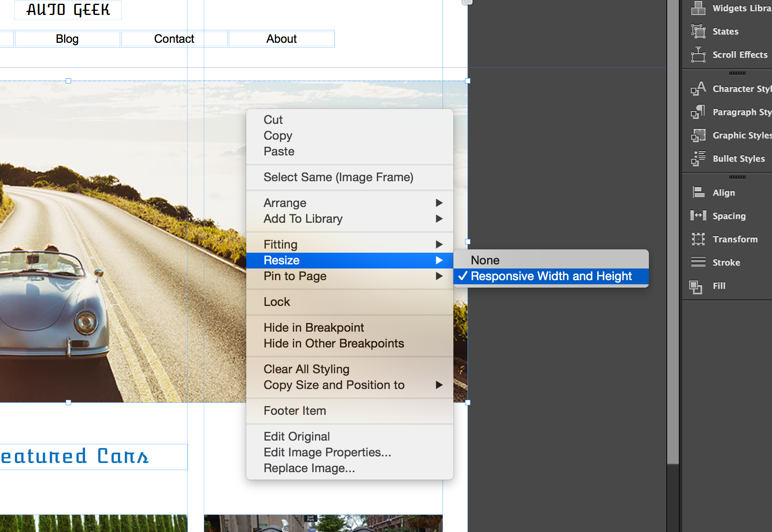Image resolution: width=772 pixels, height=532 pixels.
Task: Select the hedge thumbnail image at bottom left
Action: [x=94, y=523]
